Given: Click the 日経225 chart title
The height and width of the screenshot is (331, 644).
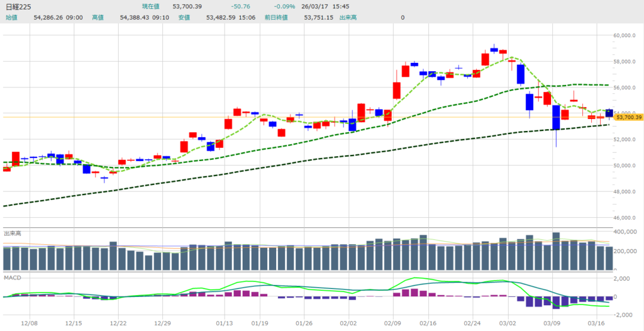Looking at the screenshot, I should [x=19, y=6].
